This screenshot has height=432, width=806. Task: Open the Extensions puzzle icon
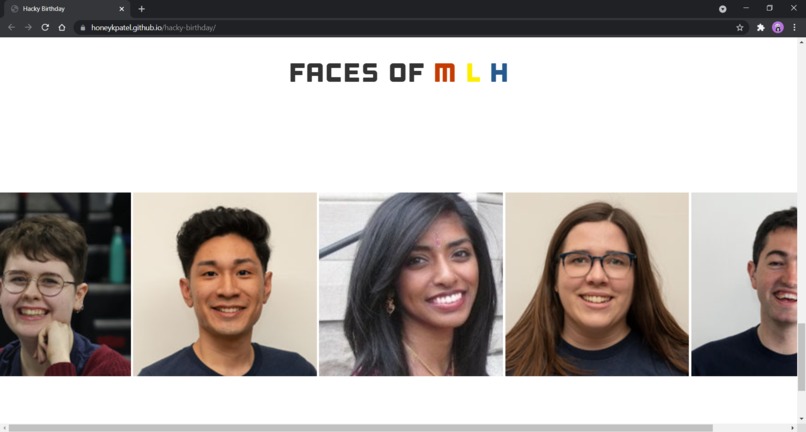(x=761, y=28)
